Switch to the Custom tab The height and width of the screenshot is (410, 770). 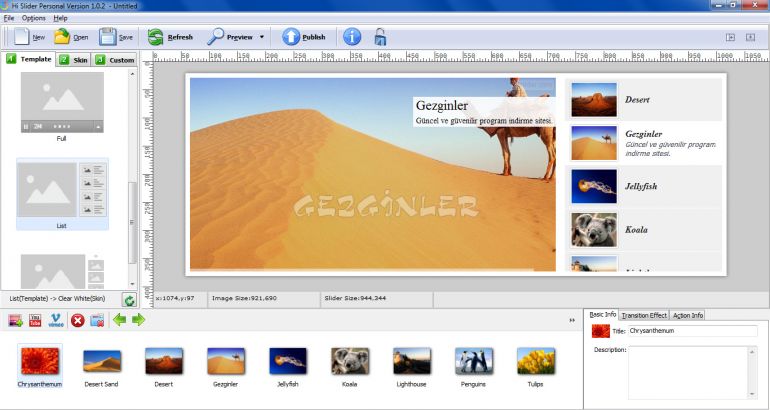(x=115, y=60)
